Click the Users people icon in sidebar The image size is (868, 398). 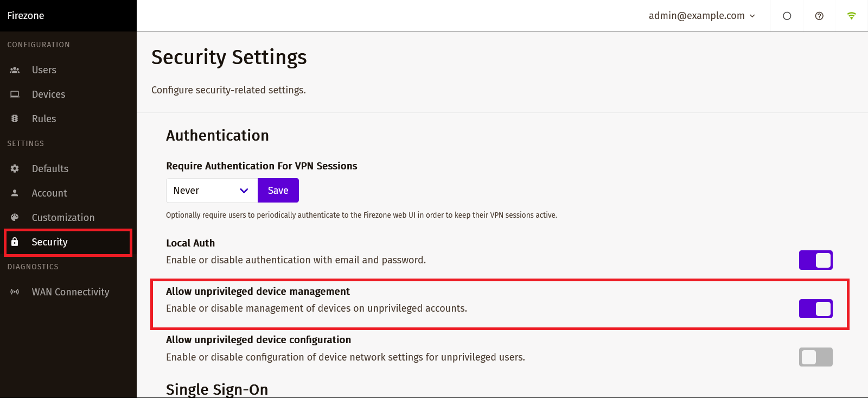pos(15,70)
